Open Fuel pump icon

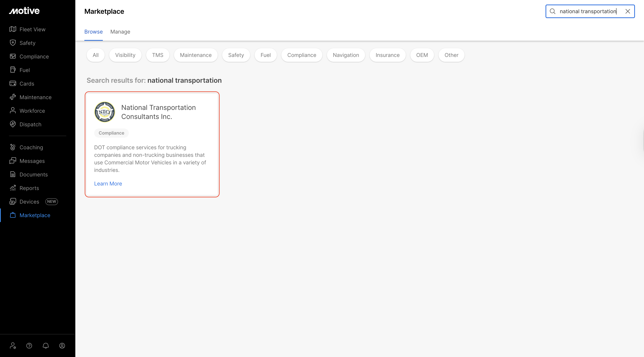(x=13, y=70)
